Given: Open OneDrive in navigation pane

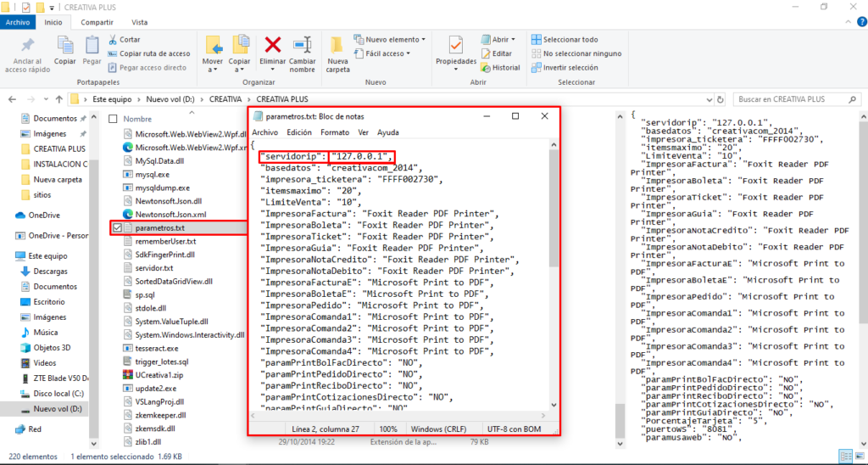Looking at the screenshot, I should (44, 215).
